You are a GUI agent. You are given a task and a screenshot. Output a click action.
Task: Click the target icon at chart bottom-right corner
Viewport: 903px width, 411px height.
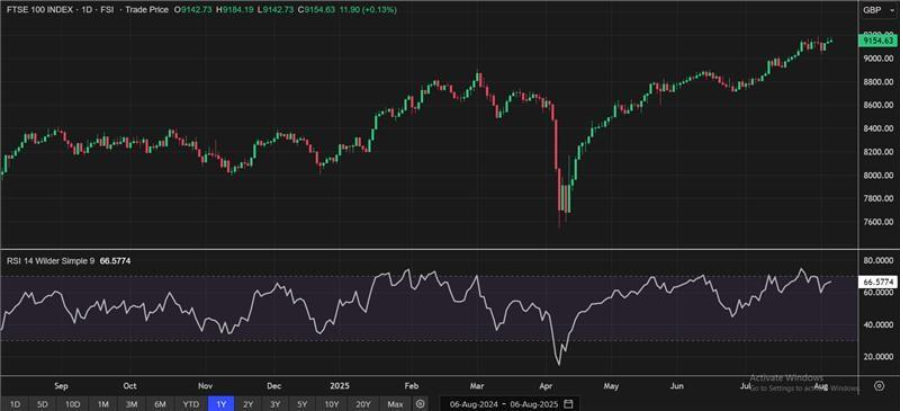point(879,386)
